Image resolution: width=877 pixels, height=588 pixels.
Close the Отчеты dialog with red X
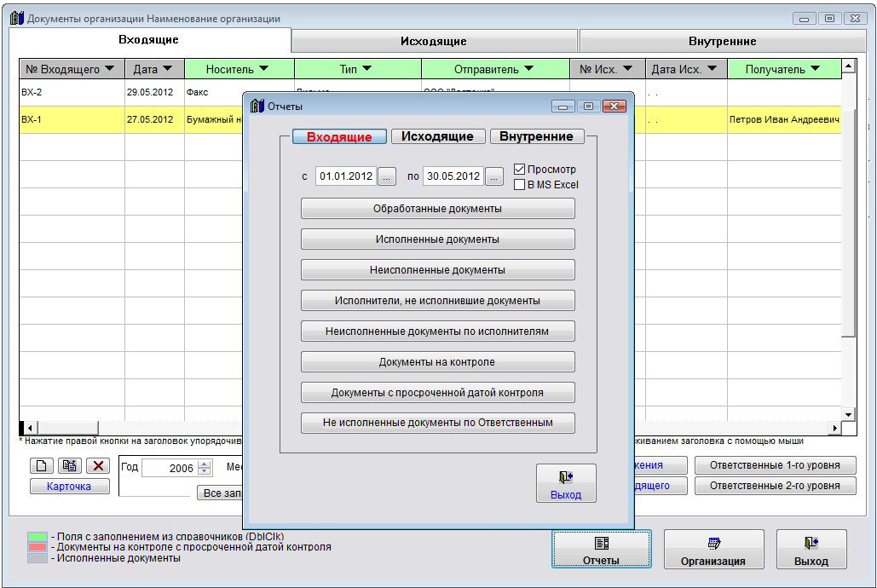point(614,107)
